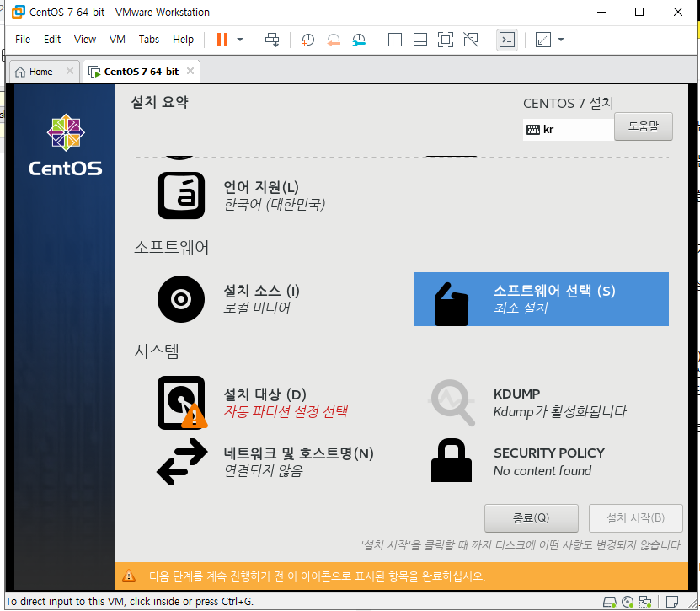Open Security Policy lock icon

(x=452, y=460)
